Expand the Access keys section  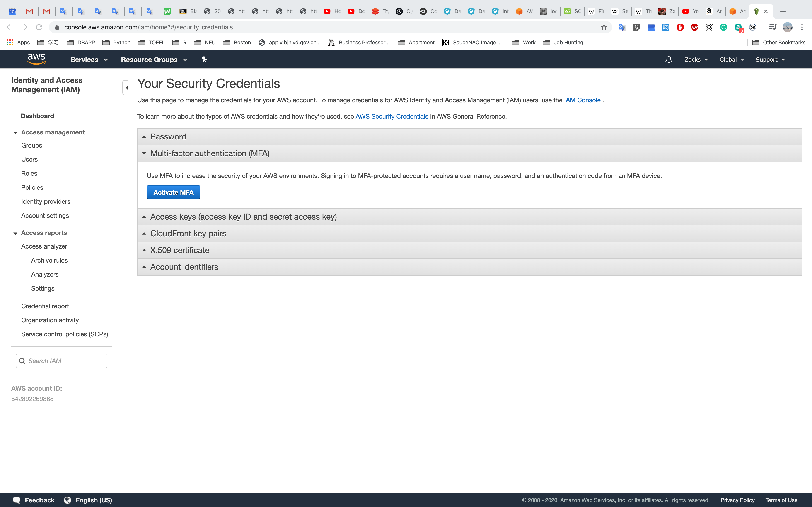[243, 217]
